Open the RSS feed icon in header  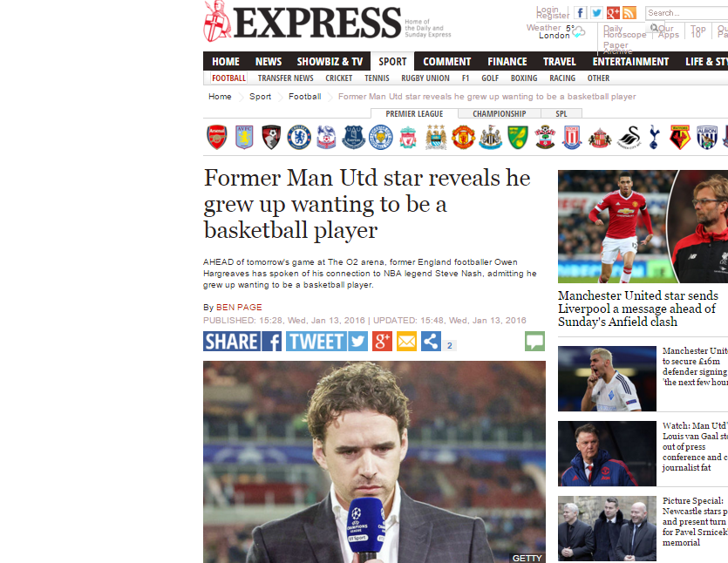click(x=629, y=13)
